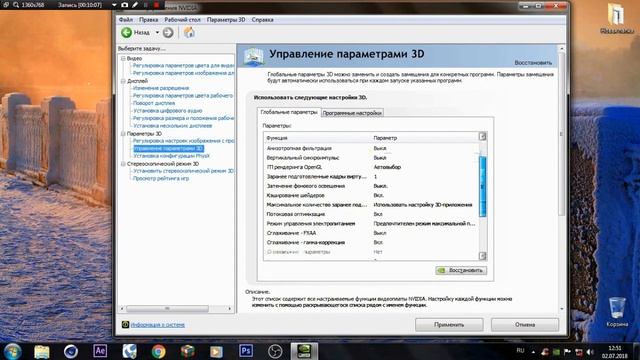Viewport: 640px width, 360px height.
Task: Click the recorder camera snapshot icon
Action: click(124, 5)
